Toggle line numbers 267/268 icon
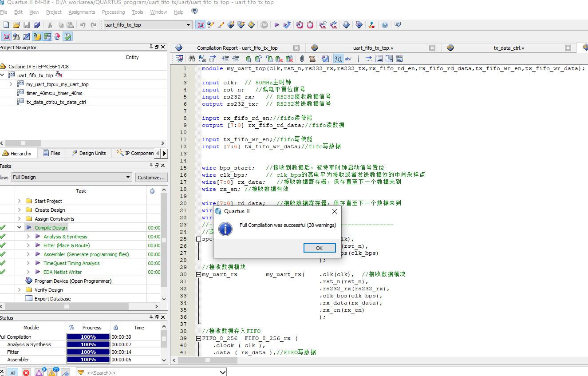 338,59
